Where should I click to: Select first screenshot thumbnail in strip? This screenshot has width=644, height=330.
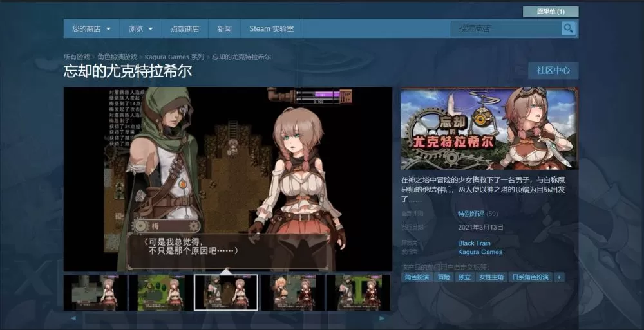[95, 293]
